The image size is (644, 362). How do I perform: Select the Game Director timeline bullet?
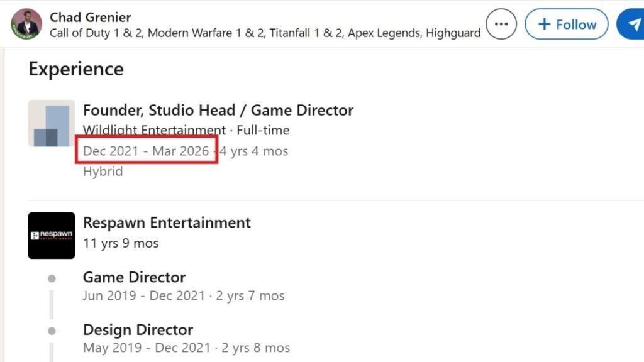pyautogui.click(x=52, y=278)
